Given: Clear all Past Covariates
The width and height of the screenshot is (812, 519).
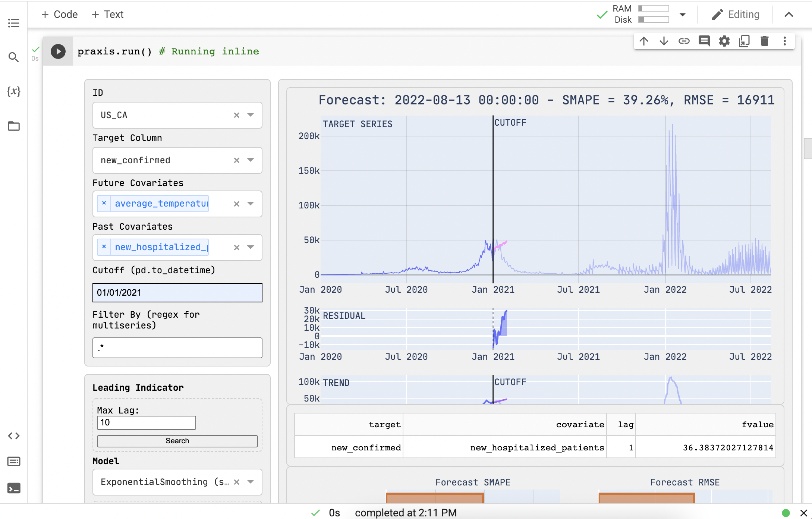Looking at the screenshot, I should [236, 248].
